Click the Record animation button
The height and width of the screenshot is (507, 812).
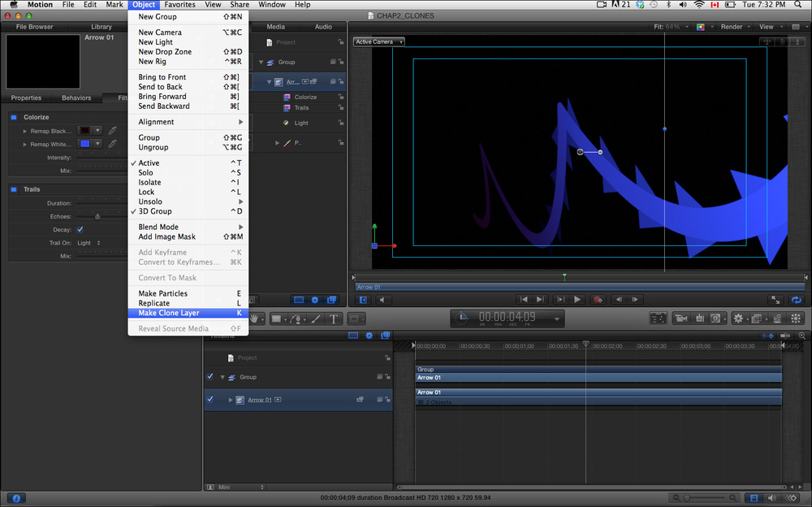(598, 300)
